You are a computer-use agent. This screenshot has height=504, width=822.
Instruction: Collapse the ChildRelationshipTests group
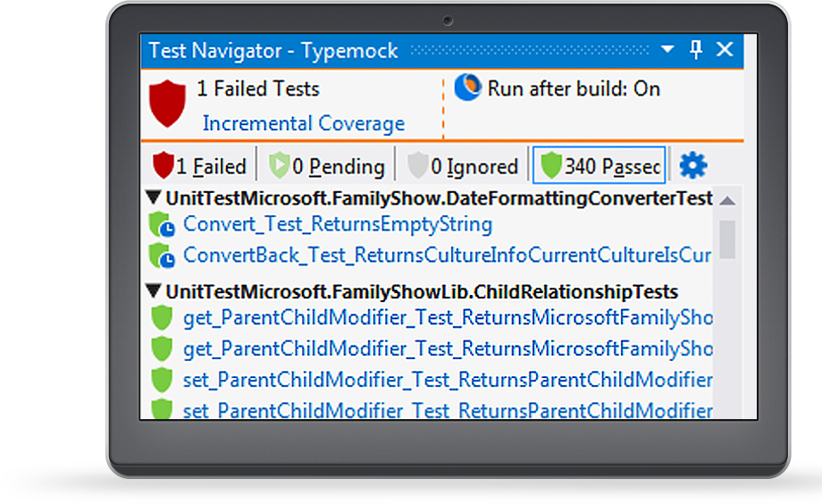pyautogui.click(x=154, y=291)
